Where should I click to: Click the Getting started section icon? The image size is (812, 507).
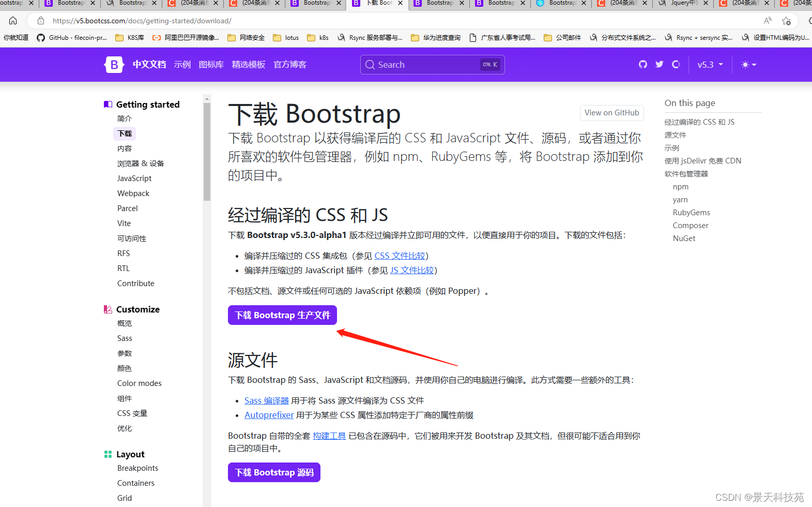point(108,105)
